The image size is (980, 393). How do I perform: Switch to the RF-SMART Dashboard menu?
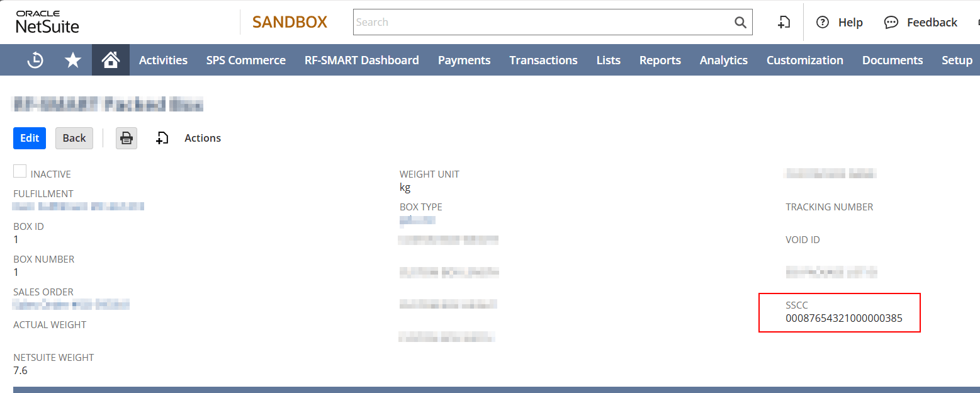coord(361,59)
